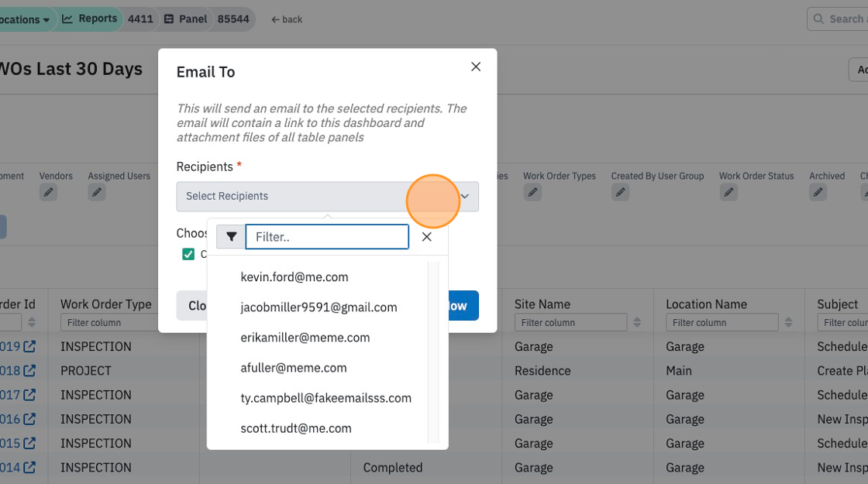Close the Email To dialog
Screen dimensions: 868x484
pos(476,67)
